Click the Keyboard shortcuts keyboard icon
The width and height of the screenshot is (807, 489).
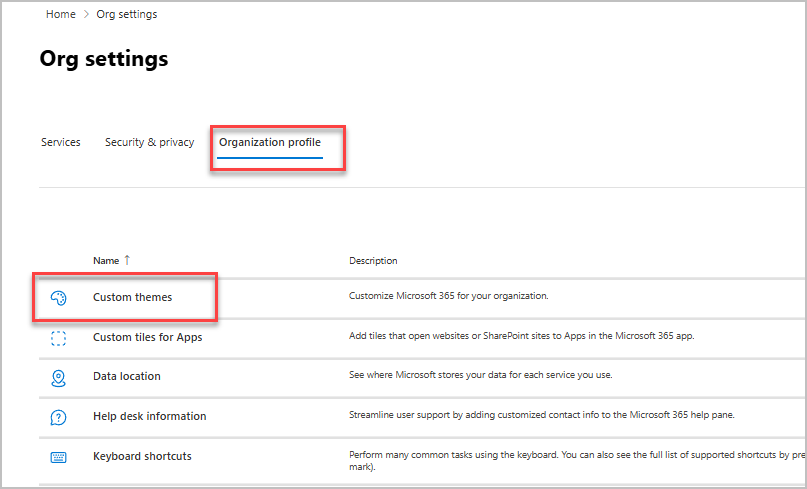[58, 457]
